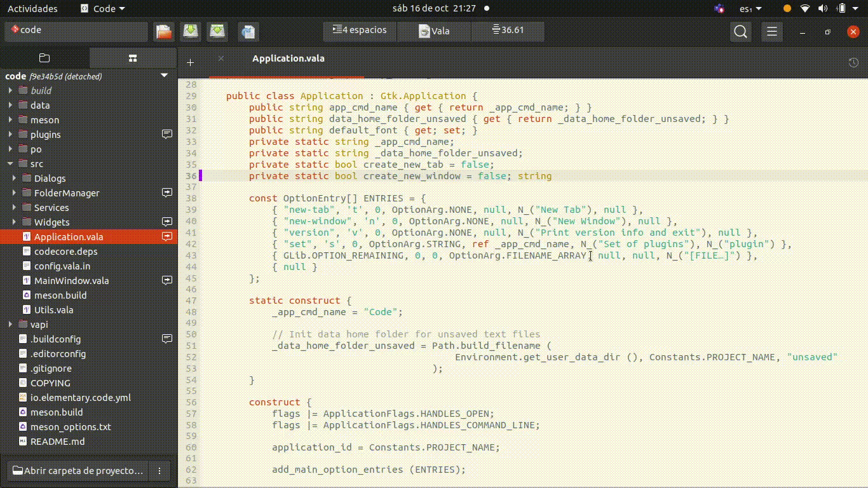Click status badge on MainWindow.vala row
The width and height of the screenshot is (868, 488).
[x=167, y=280]
